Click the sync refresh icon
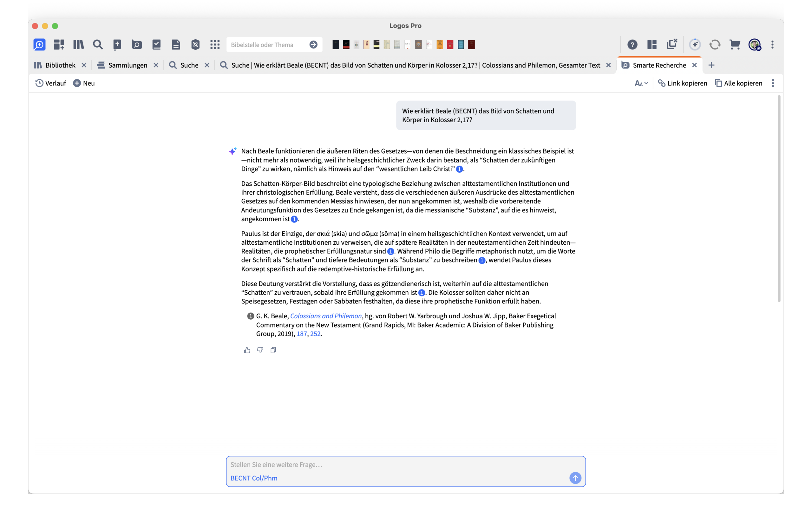This screenshot has width=812, height=531. coord(715,44)
